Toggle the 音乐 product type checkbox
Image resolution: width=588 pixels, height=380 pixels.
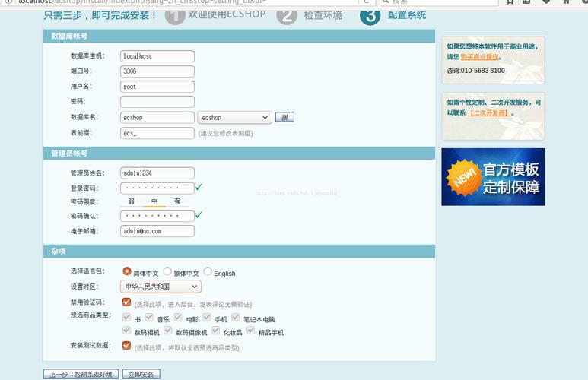[x=149, y=318]
